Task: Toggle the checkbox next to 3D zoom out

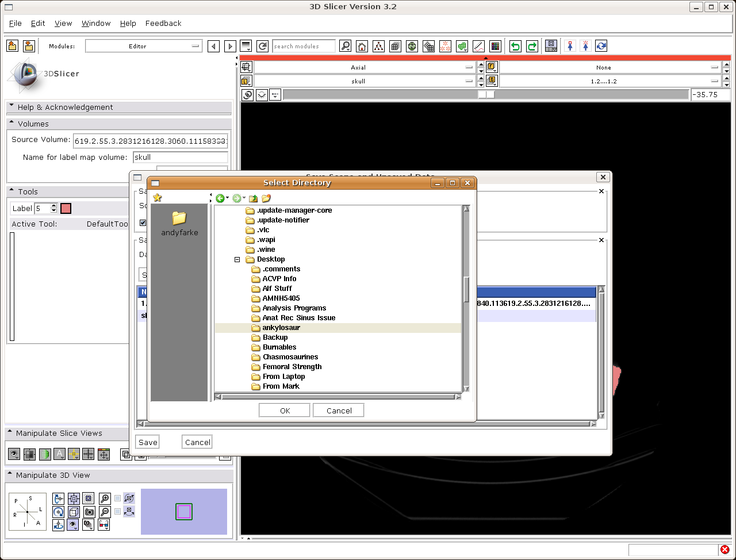Action: [x=117, y=511]
